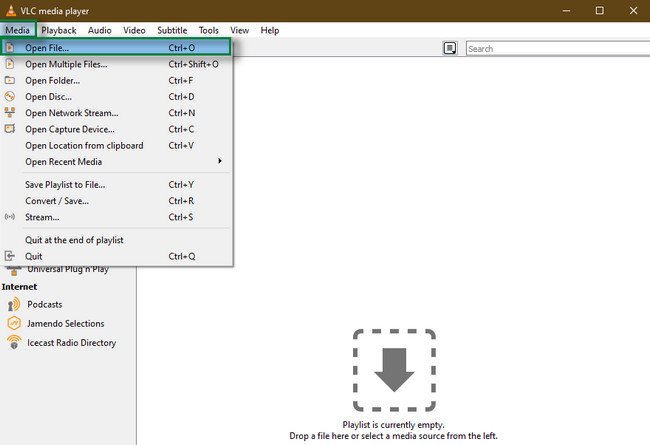This screenshot has height=445, width=650.
Task: Open the Tools menu
Action: click(209, 30)
